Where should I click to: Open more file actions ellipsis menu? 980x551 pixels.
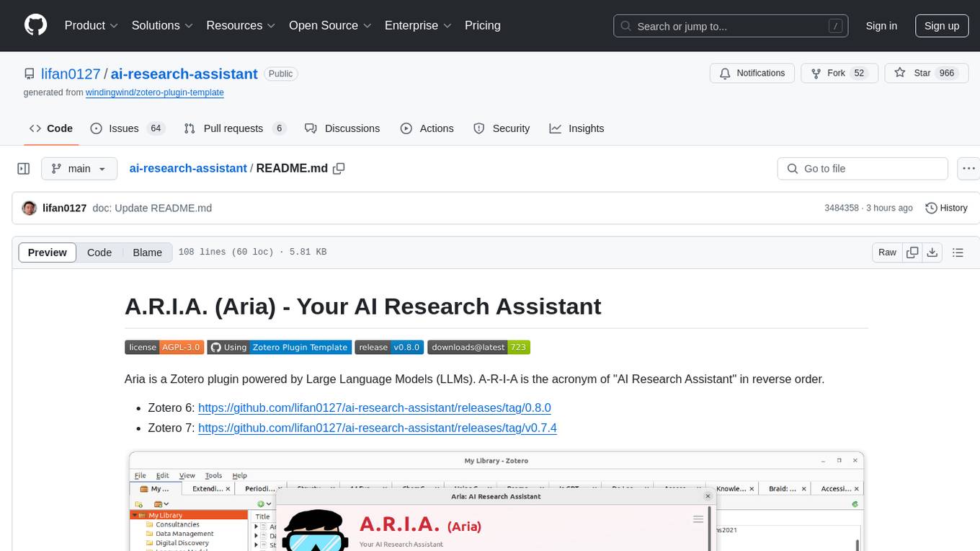point(969,168)
